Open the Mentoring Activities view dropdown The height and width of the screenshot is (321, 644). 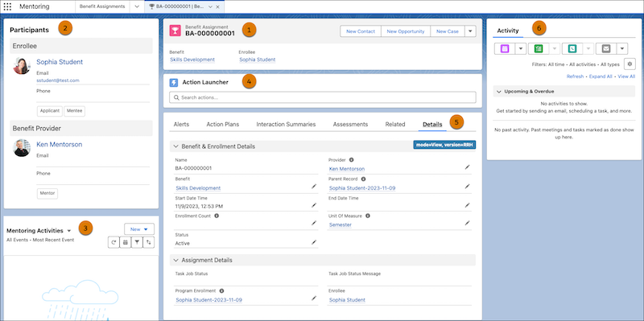tap(69, 231)
